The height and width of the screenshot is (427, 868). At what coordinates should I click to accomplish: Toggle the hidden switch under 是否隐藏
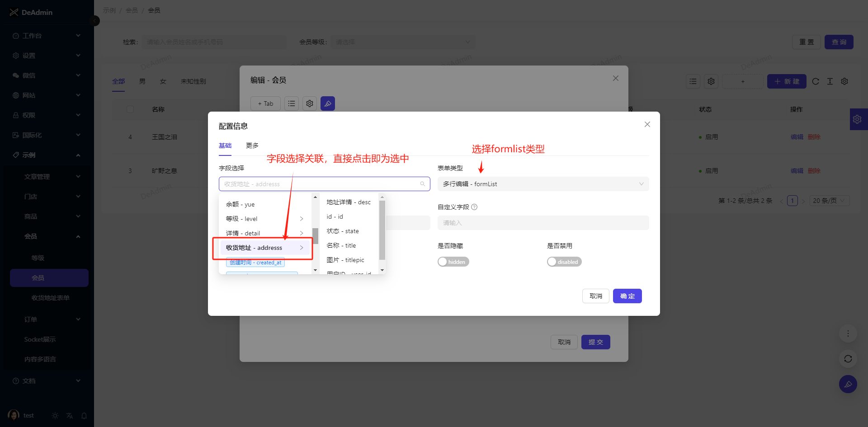pos(453,262)
